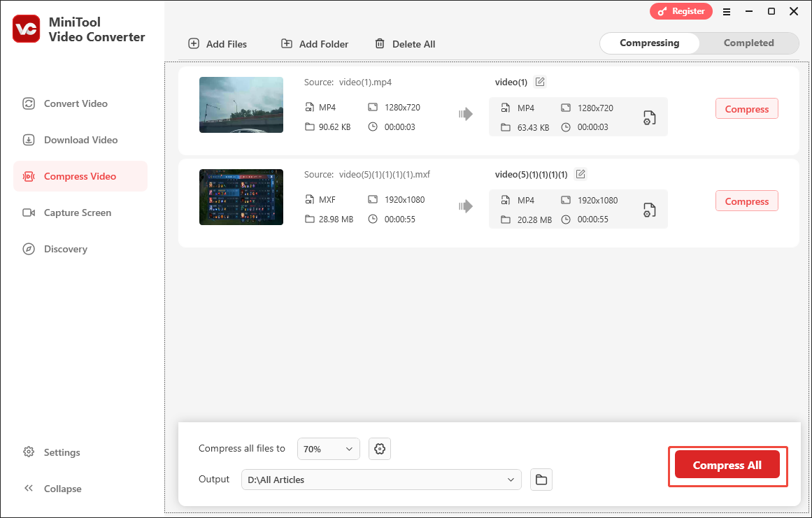Open Discovery in the sidebar

pyautogui.click(x=80, y=249)
